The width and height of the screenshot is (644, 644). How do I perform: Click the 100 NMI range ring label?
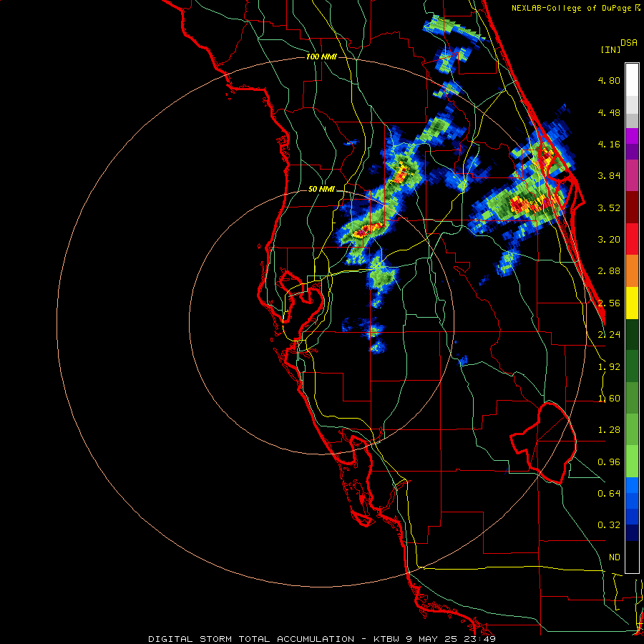321,57
